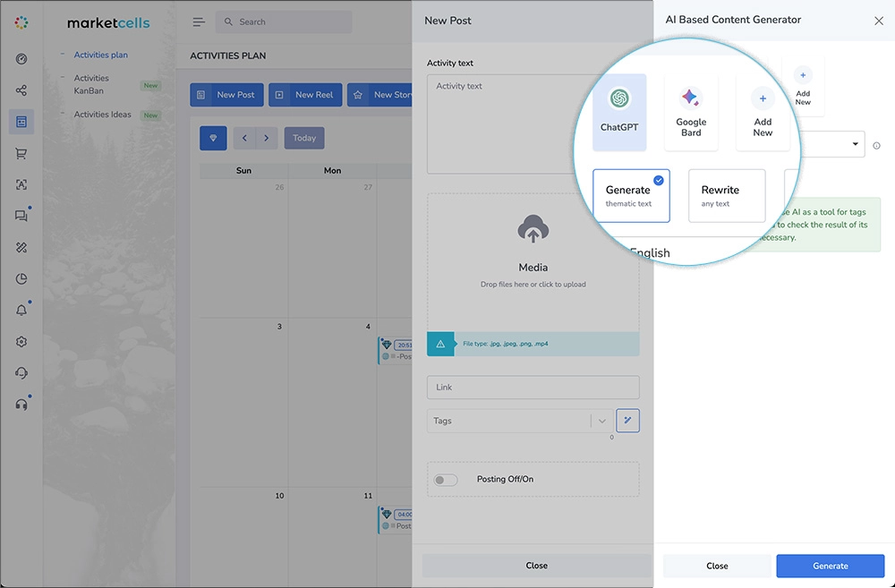895x588 pixels.
Task: Toggle the Posting Off/On switch
Action: [x=446, y=480]
